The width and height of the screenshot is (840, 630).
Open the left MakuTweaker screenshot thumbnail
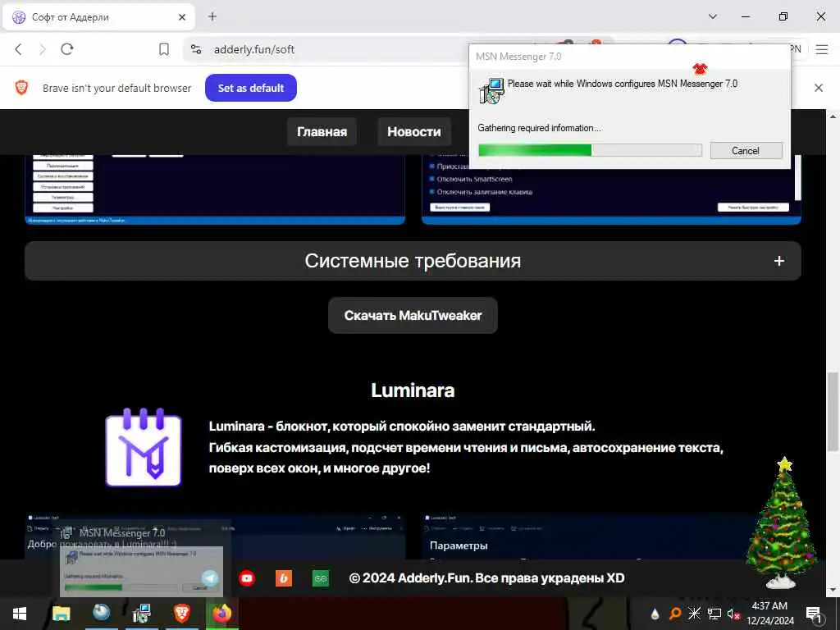(x=215, y=189)
